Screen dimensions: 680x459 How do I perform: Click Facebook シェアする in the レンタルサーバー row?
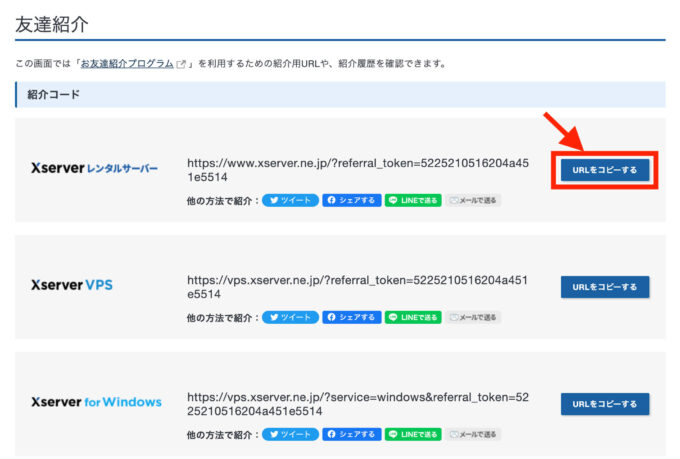pyautogui.click(x=351, y=200)
